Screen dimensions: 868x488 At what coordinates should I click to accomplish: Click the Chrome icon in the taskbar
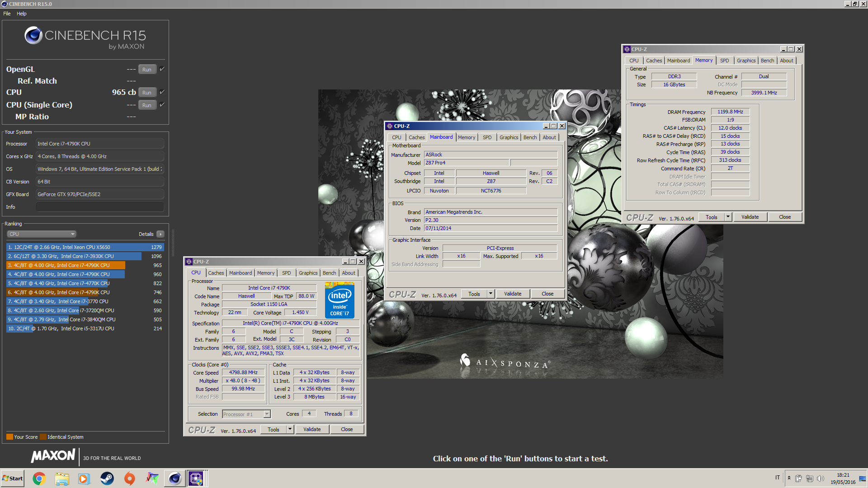(x=39, y=479)
